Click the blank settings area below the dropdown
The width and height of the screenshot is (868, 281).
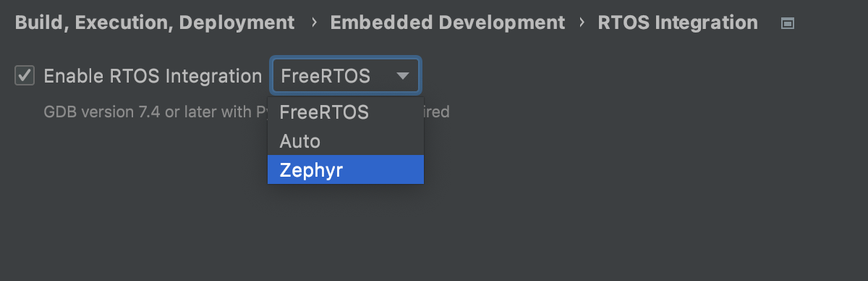click(x=346, y=232)
